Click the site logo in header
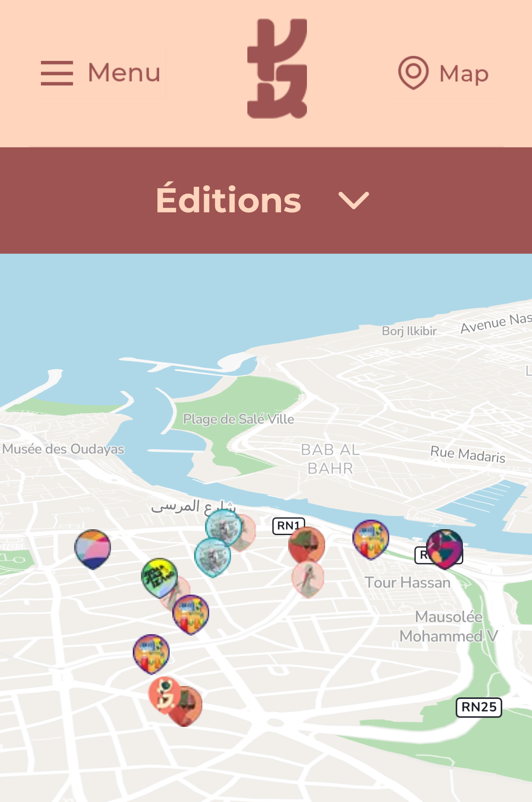Image resolution: width=532 pixels, height=802 pixels. click(277, 69)
